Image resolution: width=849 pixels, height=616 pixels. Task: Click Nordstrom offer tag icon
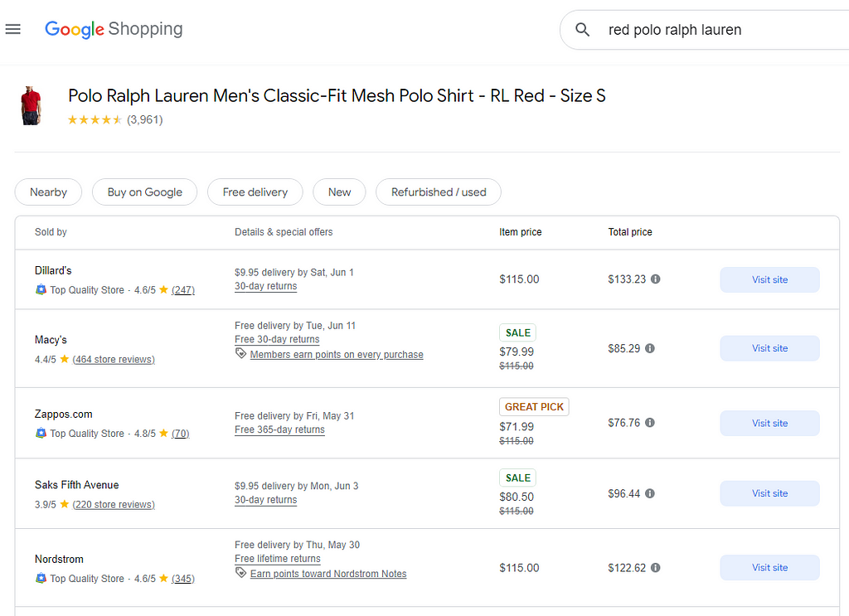point(241,573)
